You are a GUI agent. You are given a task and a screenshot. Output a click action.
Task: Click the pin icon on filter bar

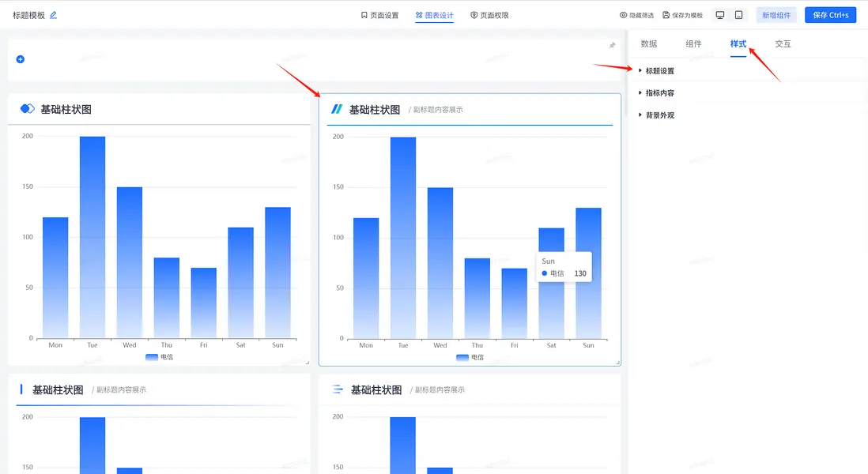click(x=612, y=45)
